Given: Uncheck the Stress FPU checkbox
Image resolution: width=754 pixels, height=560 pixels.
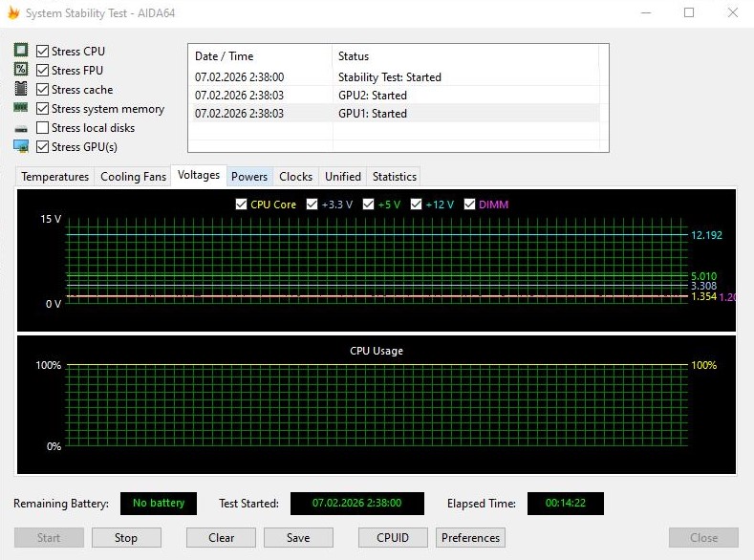Looking at the screenshot, I should (42, 70).
